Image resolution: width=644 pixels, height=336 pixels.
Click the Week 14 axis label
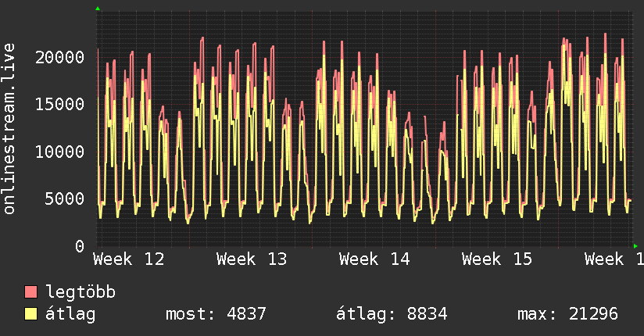point(374,259)
